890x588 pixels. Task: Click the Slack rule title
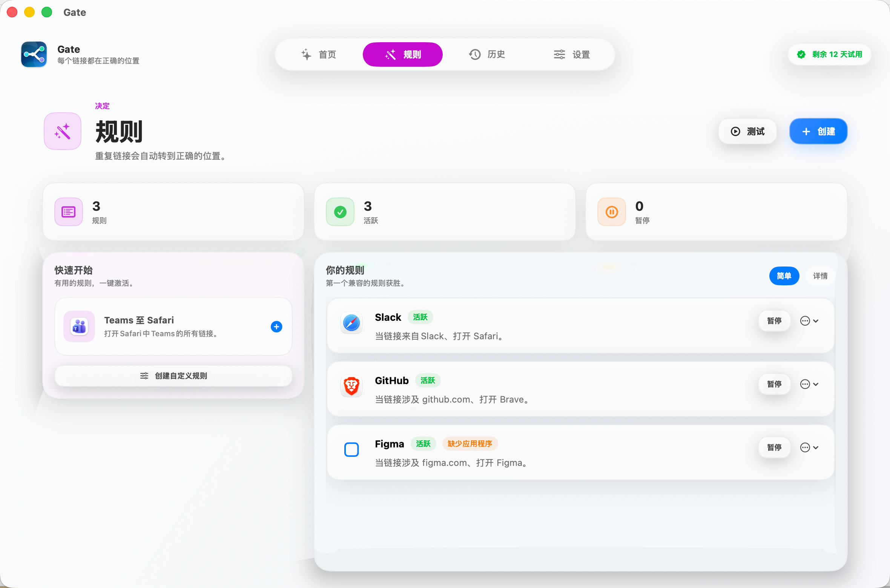point(388,317)
